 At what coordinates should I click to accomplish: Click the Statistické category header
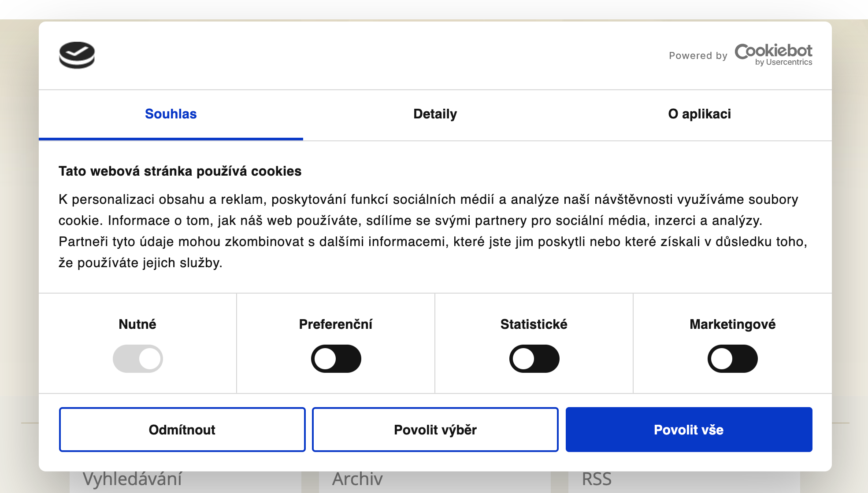(534, 324)
